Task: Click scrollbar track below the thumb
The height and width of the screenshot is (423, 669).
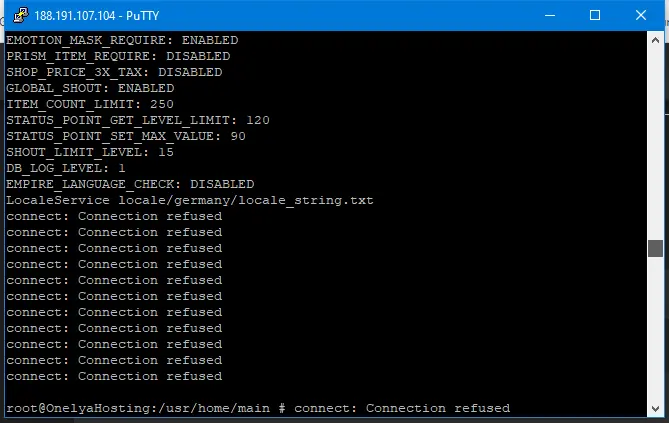Action: coord(655,330)
